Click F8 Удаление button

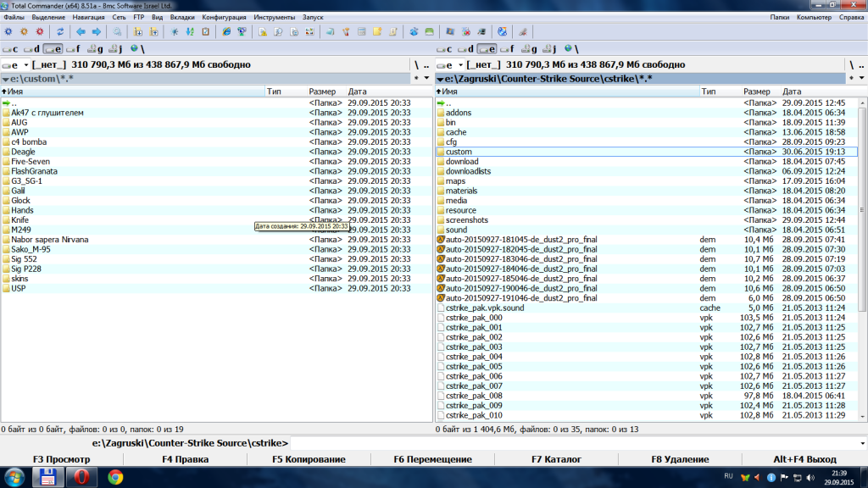click(680, 459)
